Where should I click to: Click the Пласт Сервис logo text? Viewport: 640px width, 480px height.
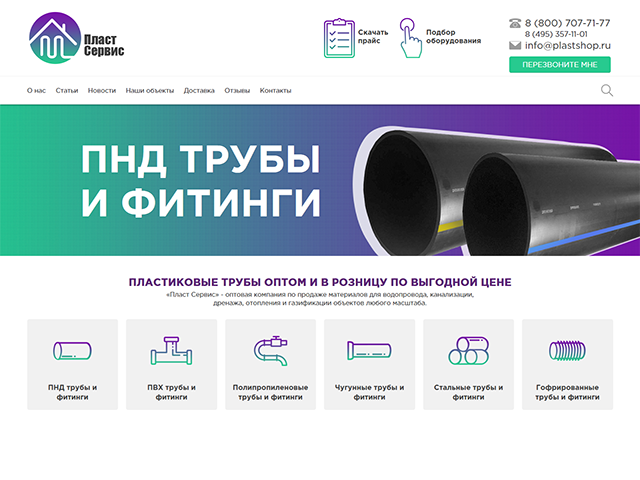tap(104, 45)
